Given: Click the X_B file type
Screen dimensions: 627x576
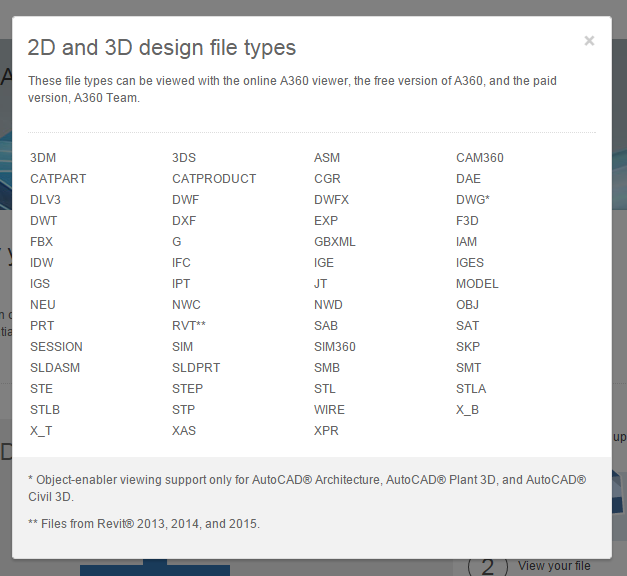Looking at the screenshot, I should [x=467, y=410].
